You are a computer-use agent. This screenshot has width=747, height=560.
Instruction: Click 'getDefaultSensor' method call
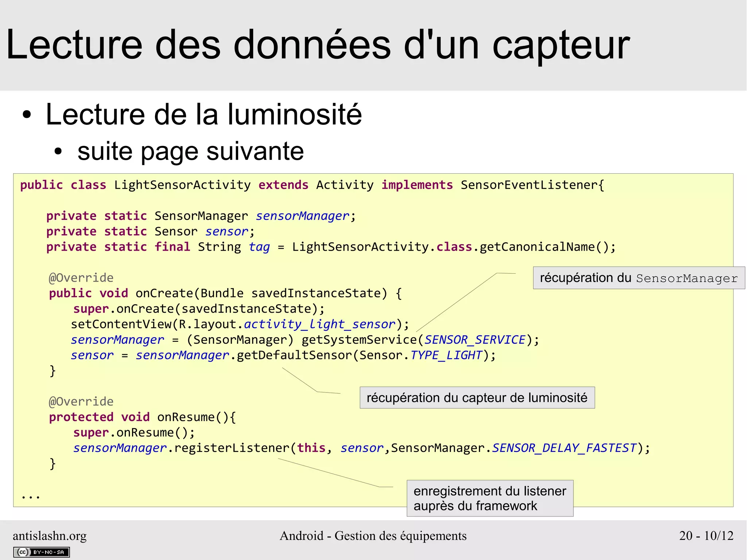click(x=294, y=355)
